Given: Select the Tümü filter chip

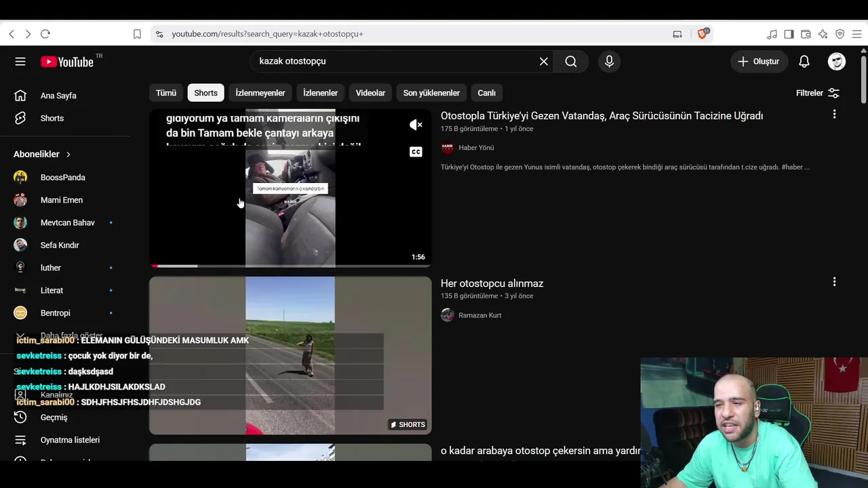Looking at the screenshot, I should (x=166, y=93).
